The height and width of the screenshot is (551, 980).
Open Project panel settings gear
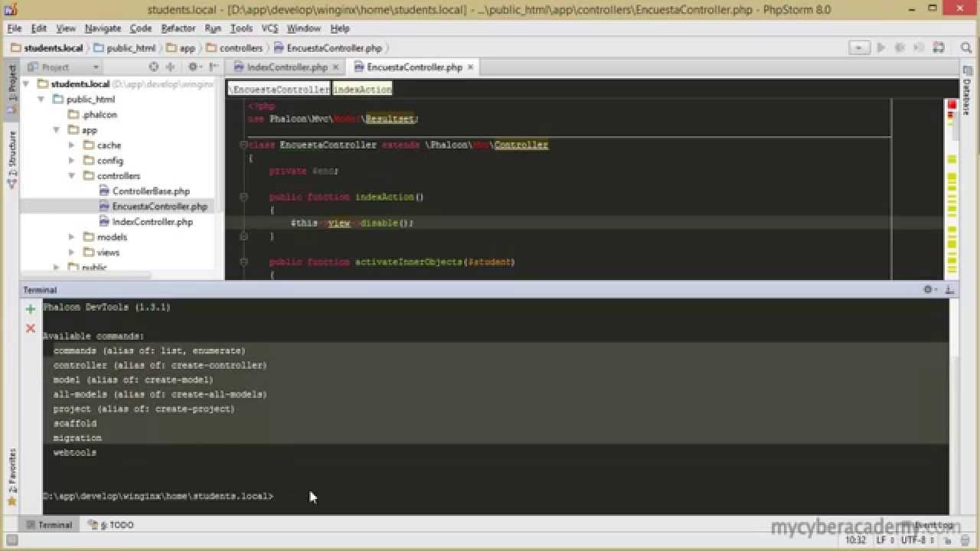[x=194, y=67]
